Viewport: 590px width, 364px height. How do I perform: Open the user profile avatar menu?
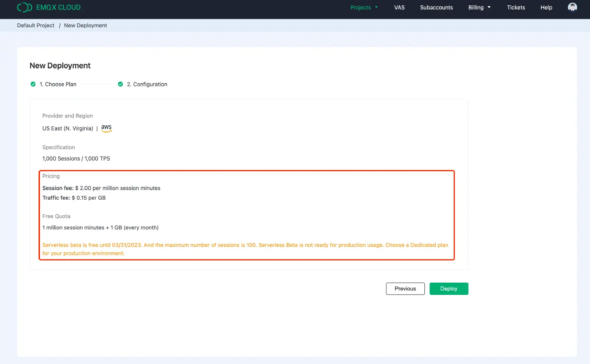[572, 7]
